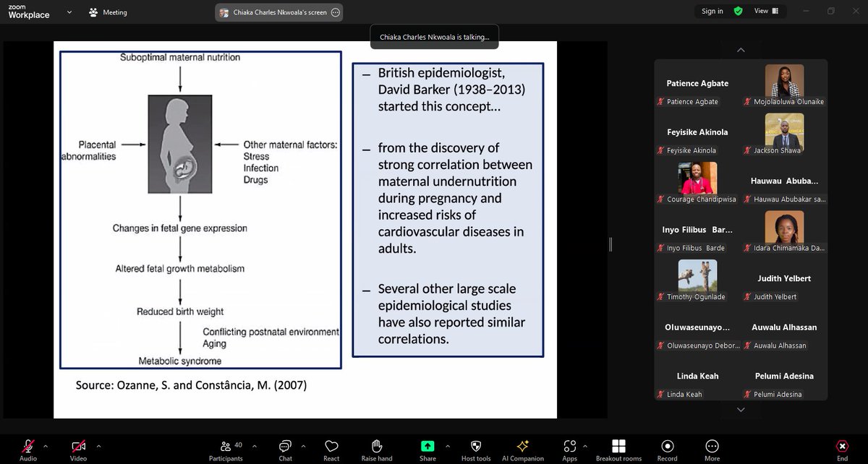Show more participants with down arrow
The image size is (868, 464).
(741, 410)
